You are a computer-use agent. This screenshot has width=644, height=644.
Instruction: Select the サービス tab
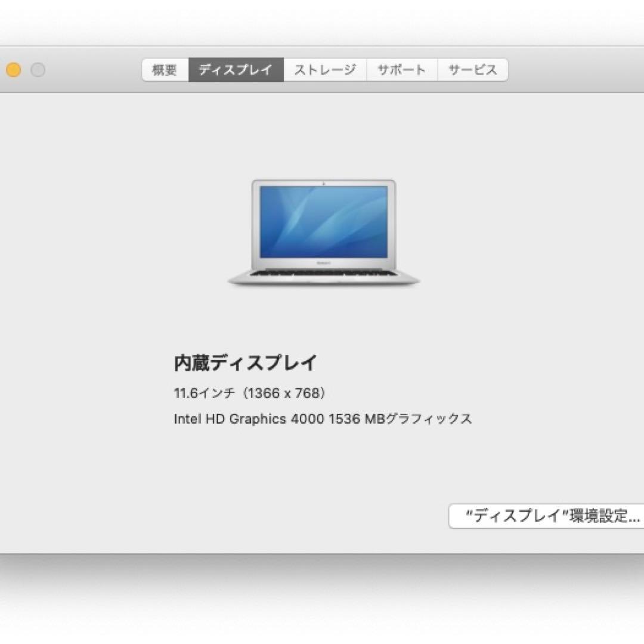click(472, 70)
